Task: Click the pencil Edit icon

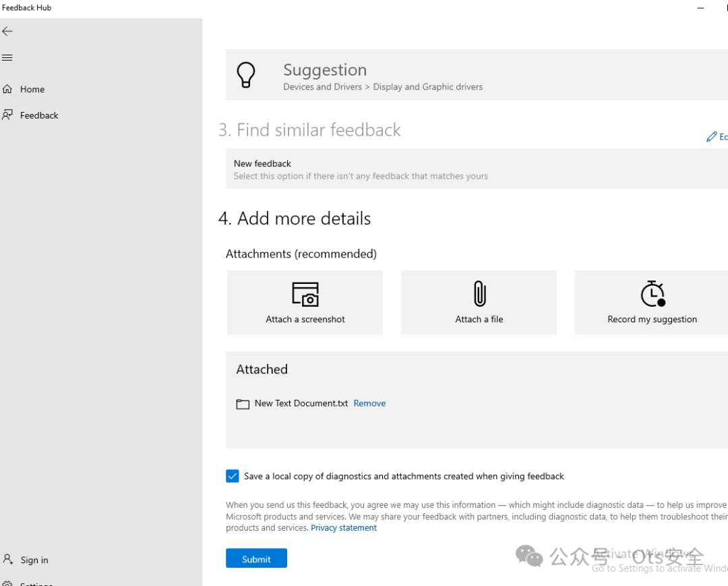Action: (x=711, y=137)
